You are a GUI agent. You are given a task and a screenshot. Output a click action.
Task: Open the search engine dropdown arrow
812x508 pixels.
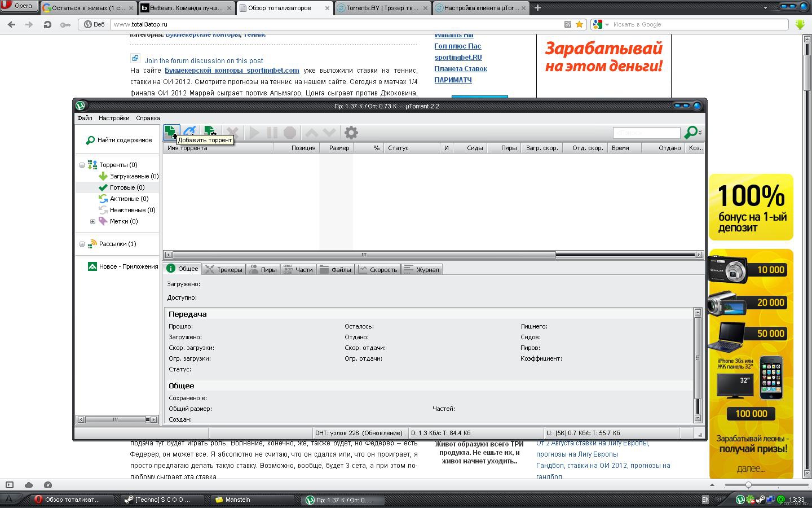[x=700, y=133]
